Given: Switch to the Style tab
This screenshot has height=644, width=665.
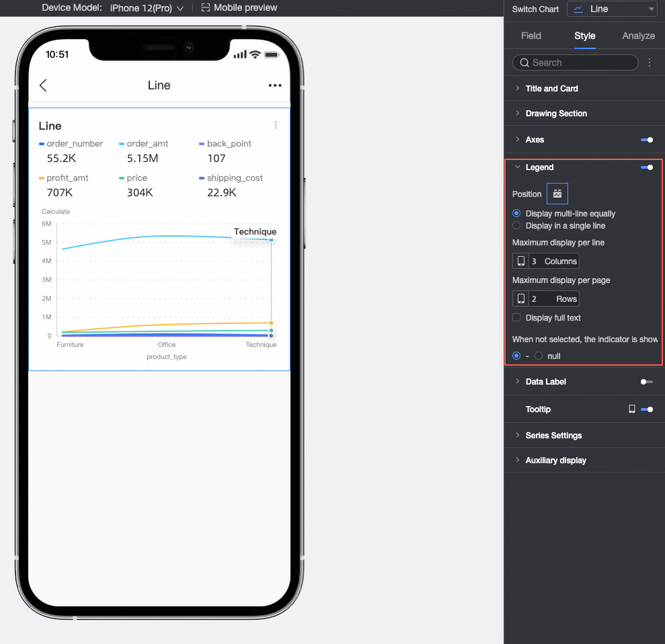Looking at the screenshot, I should 585,36.
